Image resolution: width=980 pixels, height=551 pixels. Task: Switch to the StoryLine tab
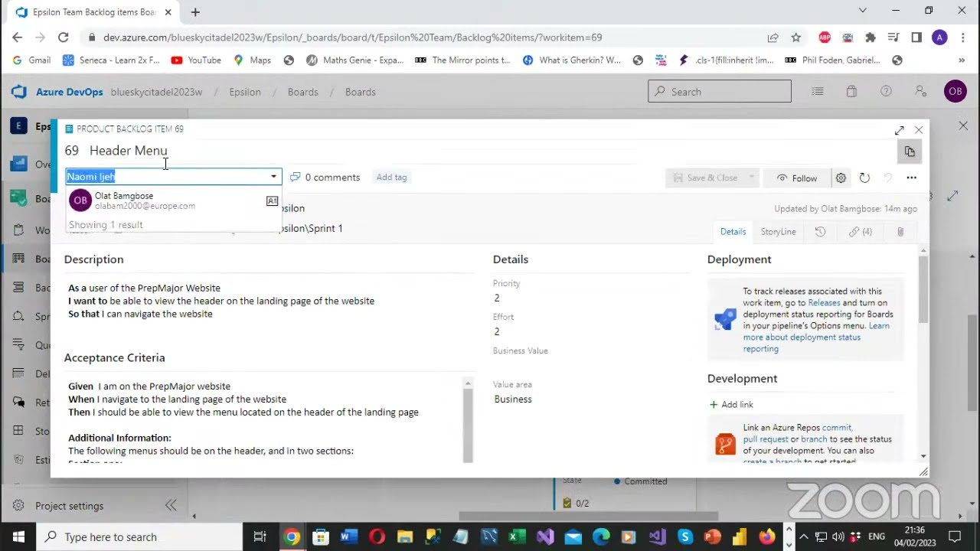click(778, 232)
